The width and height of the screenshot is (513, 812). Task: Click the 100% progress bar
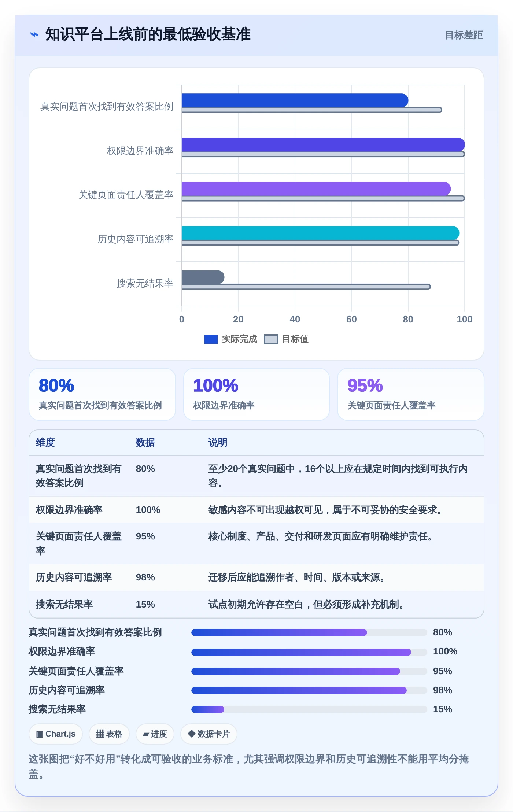point(309,652)
